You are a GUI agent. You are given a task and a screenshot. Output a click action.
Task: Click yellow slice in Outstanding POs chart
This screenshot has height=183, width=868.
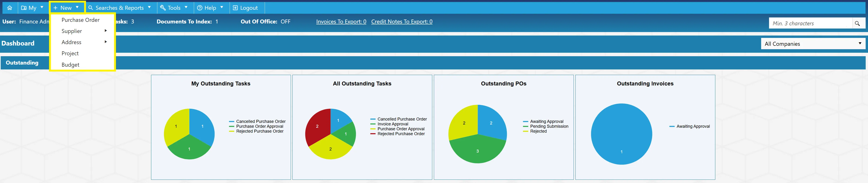(464, 123)
